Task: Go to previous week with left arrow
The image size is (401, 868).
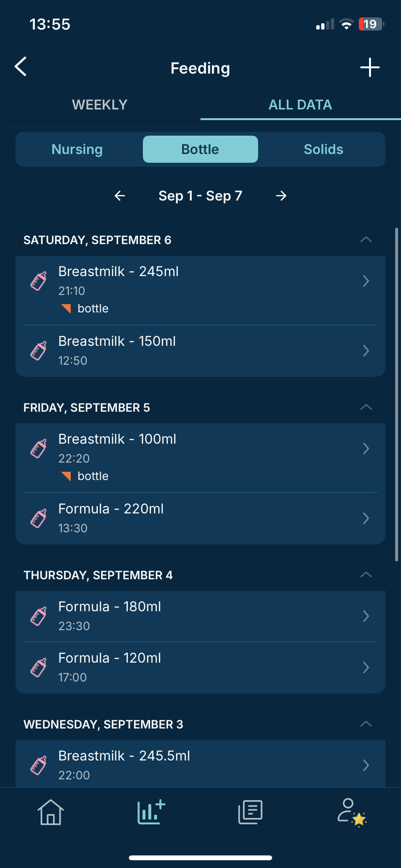Action: (120, 196)
